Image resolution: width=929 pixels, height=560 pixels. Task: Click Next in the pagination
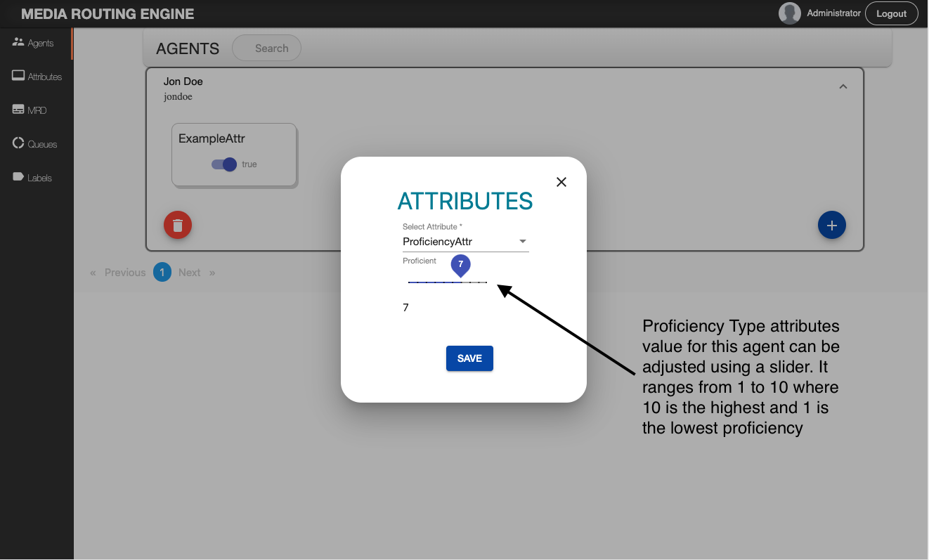click(190, 273)
